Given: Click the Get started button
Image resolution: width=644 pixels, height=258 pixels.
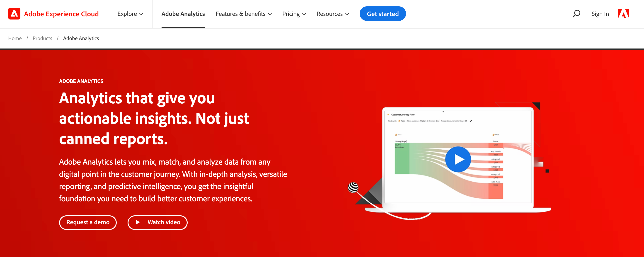Looking at the screenshot, I should [x=382, y=14].
